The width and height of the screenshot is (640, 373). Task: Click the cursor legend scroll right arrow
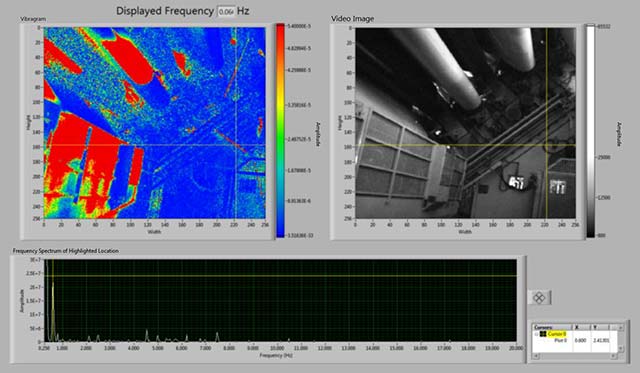613,356
